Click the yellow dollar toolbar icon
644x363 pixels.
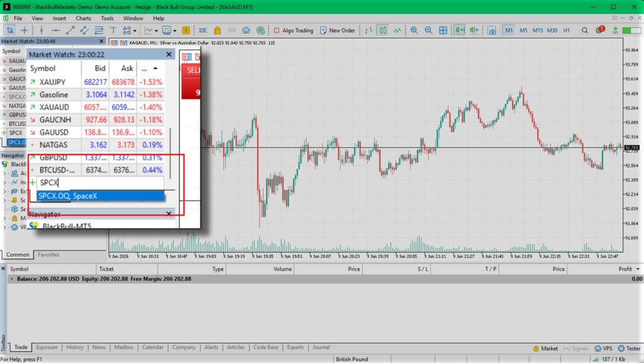pos(186,30)
